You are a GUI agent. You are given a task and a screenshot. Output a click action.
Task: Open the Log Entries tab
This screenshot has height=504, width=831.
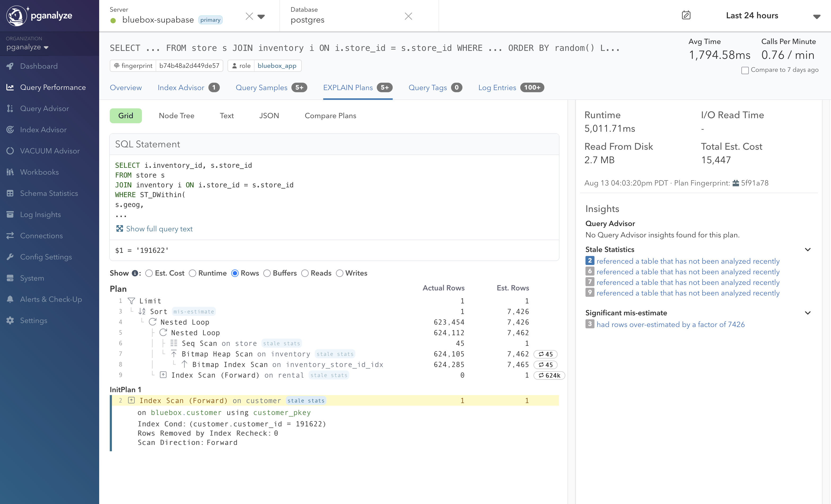pos(511,88)
